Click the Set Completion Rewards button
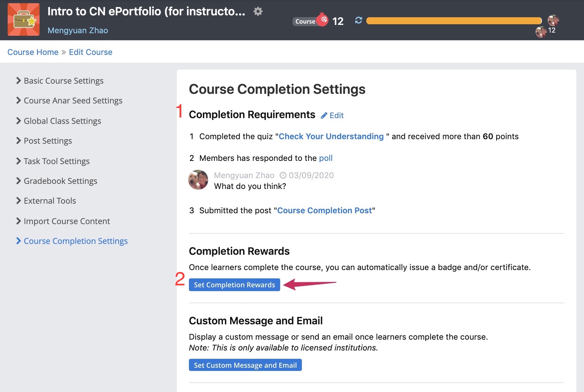Image resolution: width=584 pixels, height=392 pixels. 234,285
